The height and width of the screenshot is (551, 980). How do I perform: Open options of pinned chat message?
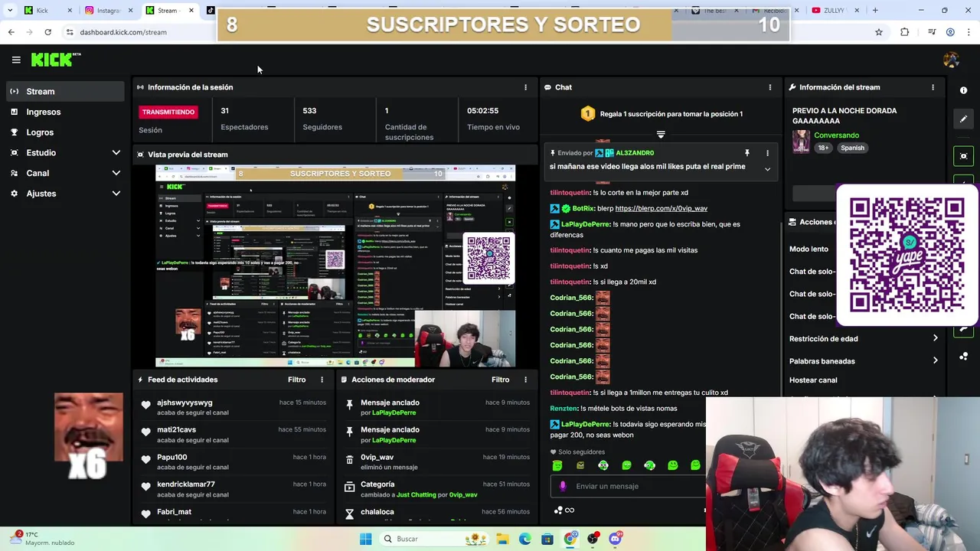(767, 153)
